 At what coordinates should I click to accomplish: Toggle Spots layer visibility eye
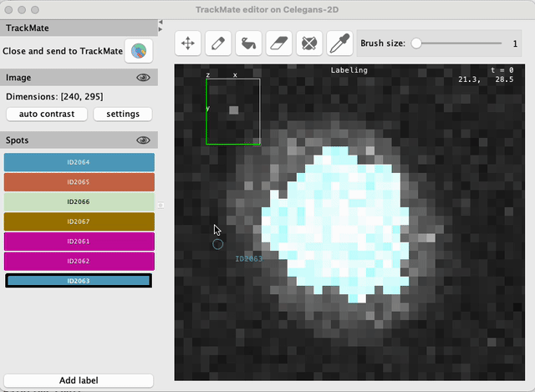point(143,140)
